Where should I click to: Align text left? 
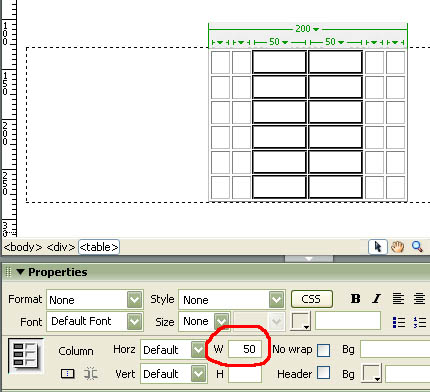[x=398, y=299]
